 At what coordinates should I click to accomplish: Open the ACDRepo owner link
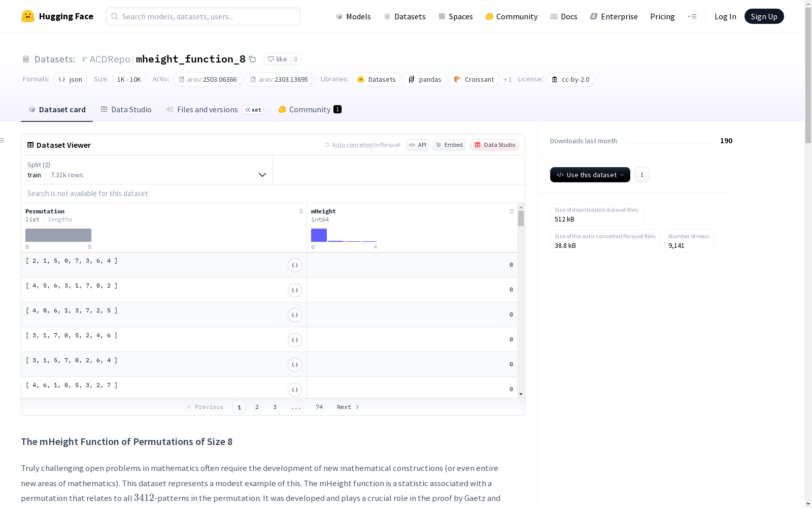pyautogui.click(x=110, y=59)
